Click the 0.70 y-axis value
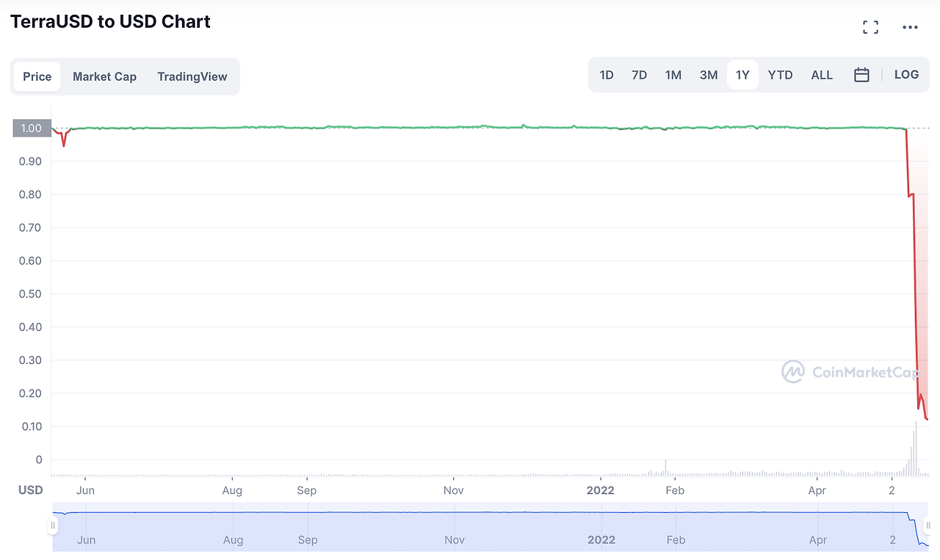The image size is (940, 560). (31, 228)
